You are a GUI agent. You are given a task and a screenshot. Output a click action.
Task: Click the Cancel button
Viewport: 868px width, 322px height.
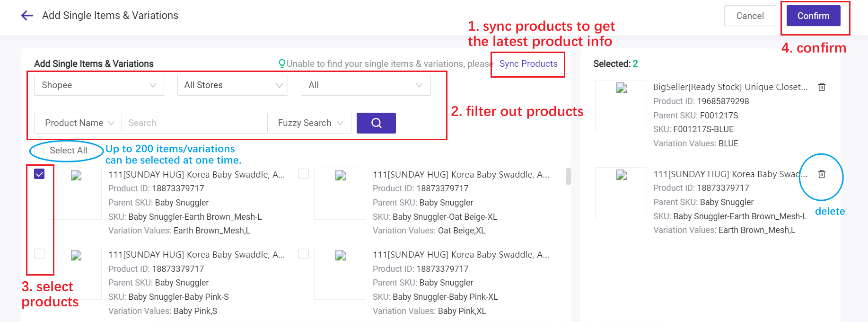point(750,16)
